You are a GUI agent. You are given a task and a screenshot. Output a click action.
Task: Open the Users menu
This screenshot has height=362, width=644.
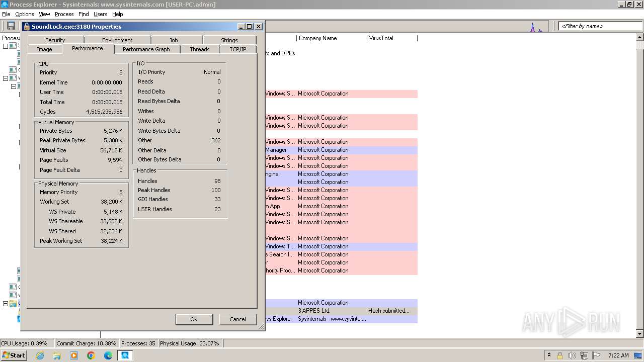click(x=101, y=14)
